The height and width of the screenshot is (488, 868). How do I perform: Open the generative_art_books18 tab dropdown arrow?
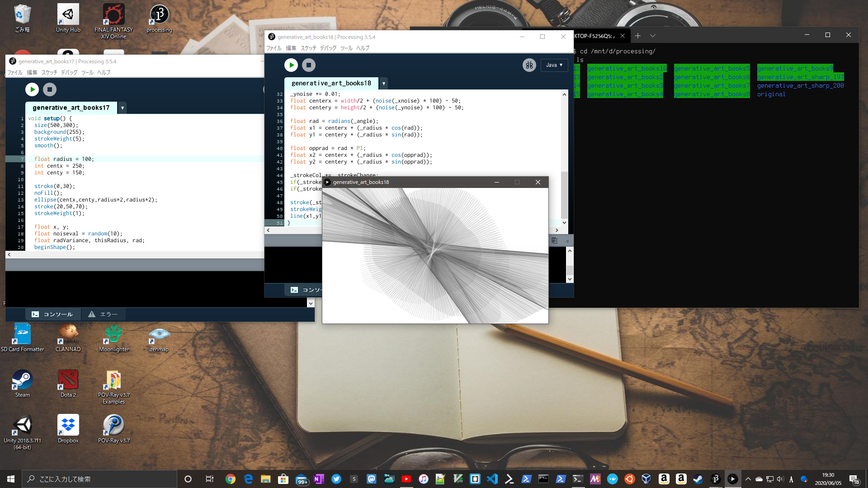[384, 83]
